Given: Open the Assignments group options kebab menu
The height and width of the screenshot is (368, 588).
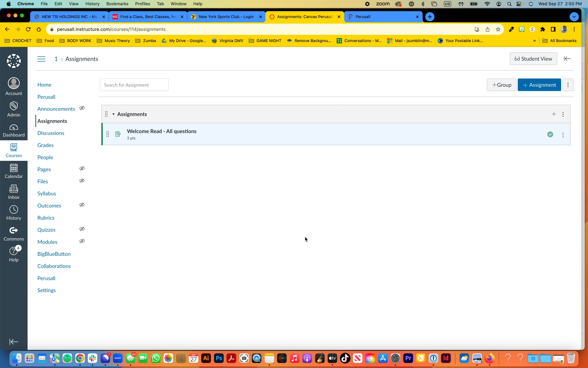Looking at the screenshot, I should coord(563,114).
